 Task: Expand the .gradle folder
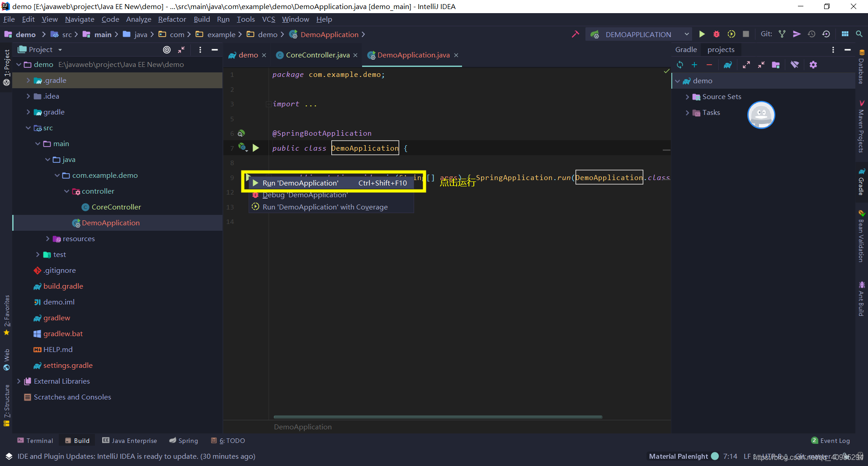[28, 81]
